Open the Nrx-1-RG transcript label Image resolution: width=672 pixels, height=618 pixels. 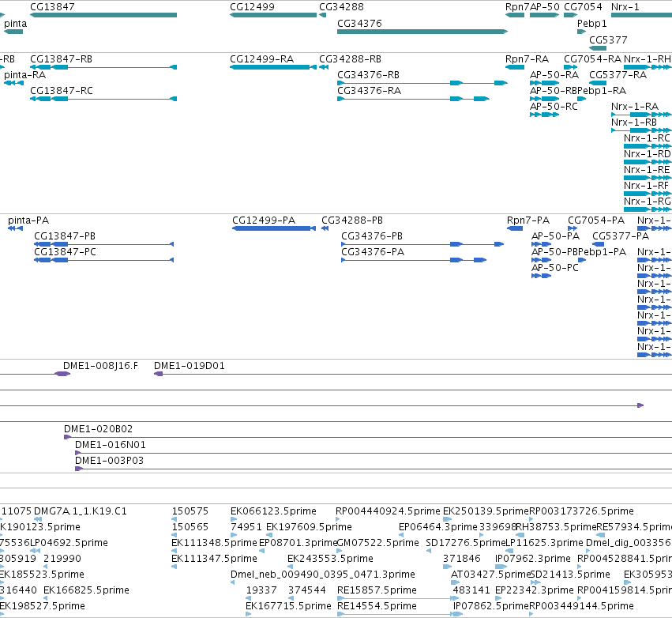(x=648, y=202)
